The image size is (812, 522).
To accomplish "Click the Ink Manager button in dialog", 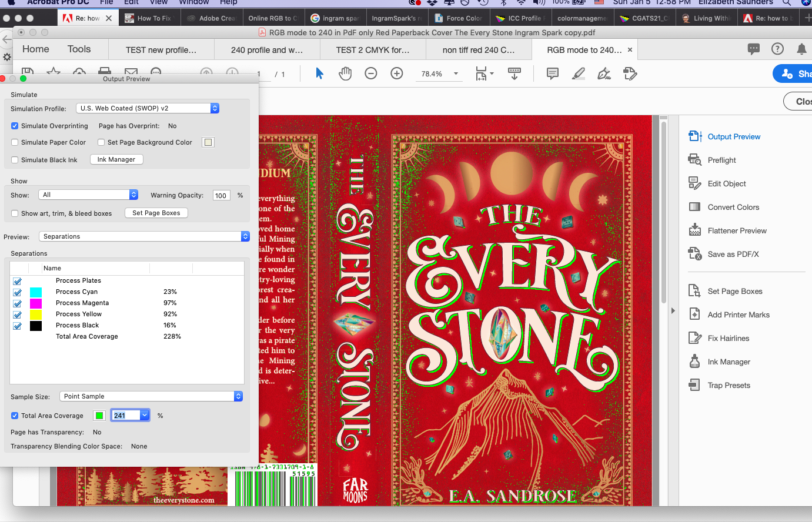I will tap(116, 159).
